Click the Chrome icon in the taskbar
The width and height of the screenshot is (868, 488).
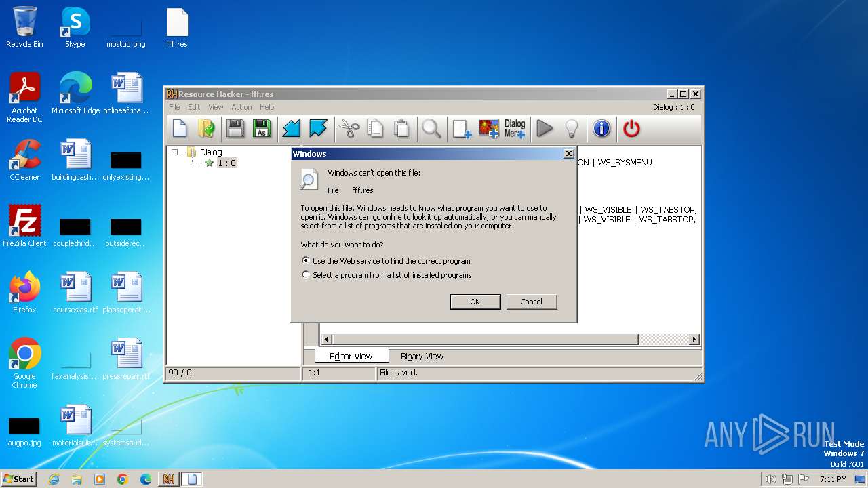click(123, 479)
